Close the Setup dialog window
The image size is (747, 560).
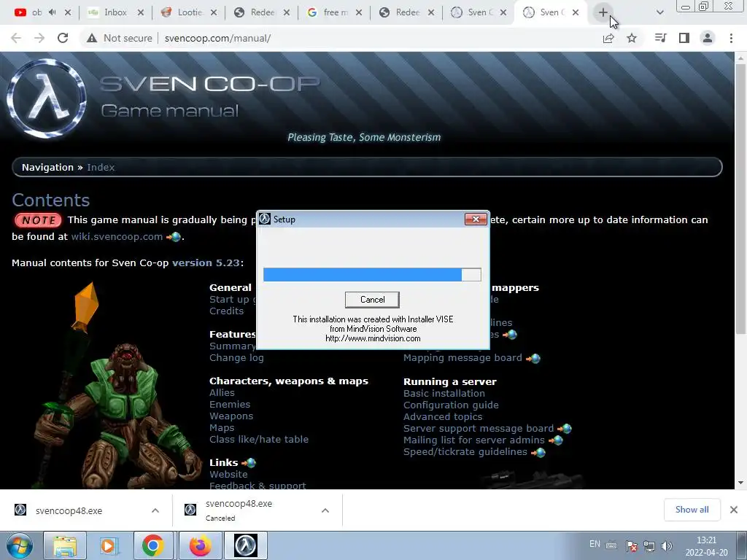tap(476, 219)
